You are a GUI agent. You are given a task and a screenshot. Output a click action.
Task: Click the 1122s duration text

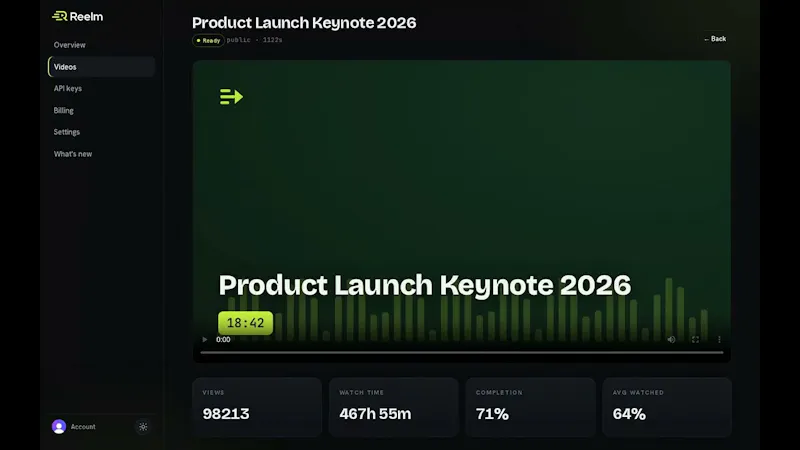pos(272,40)
